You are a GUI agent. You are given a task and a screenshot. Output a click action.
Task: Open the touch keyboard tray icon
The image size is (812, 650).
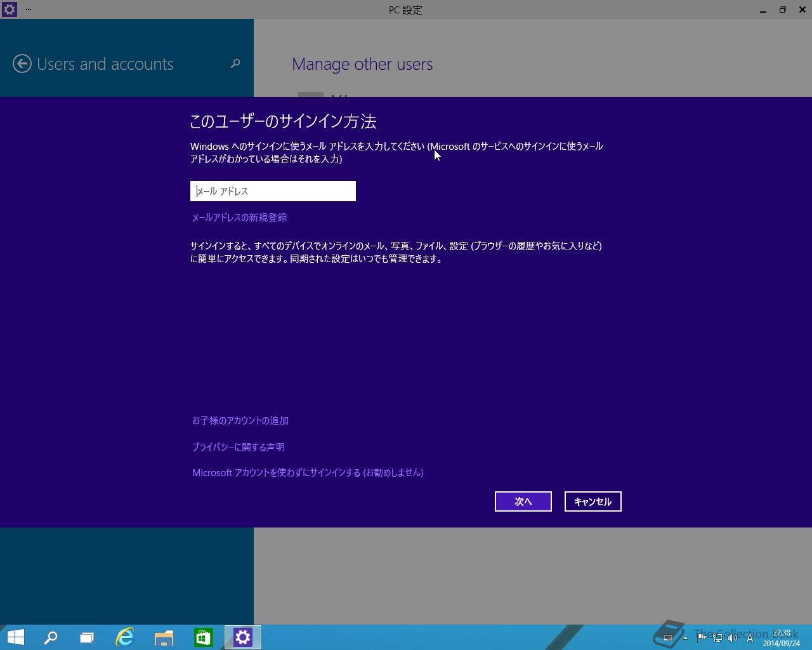tap(667, 638)
